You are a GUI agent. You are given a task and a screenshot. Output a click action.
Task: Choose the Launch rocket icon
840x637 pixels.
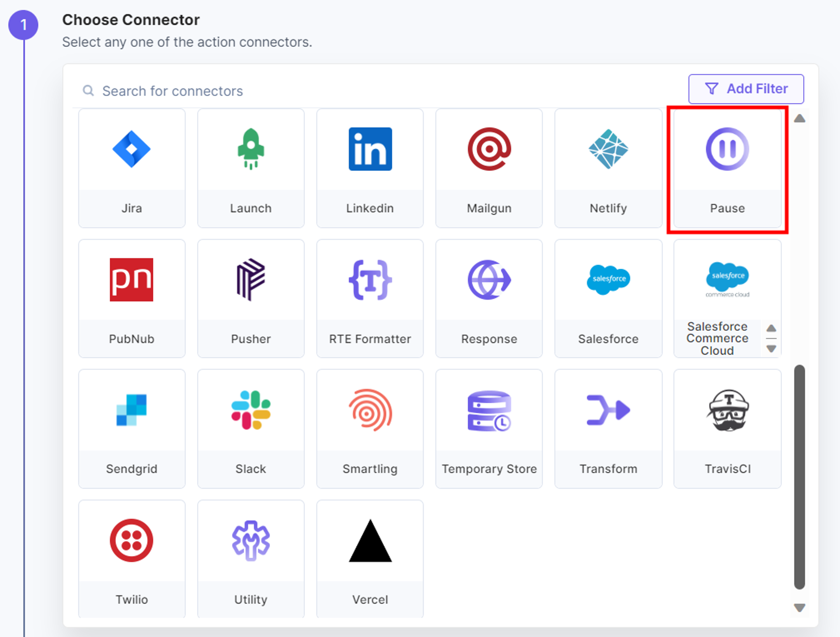point(251,149)
